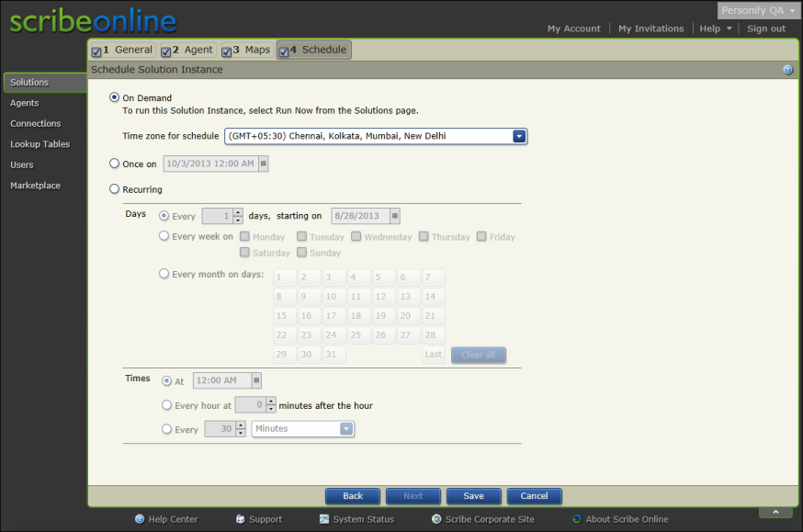Open Users in the sidebar

21,164
